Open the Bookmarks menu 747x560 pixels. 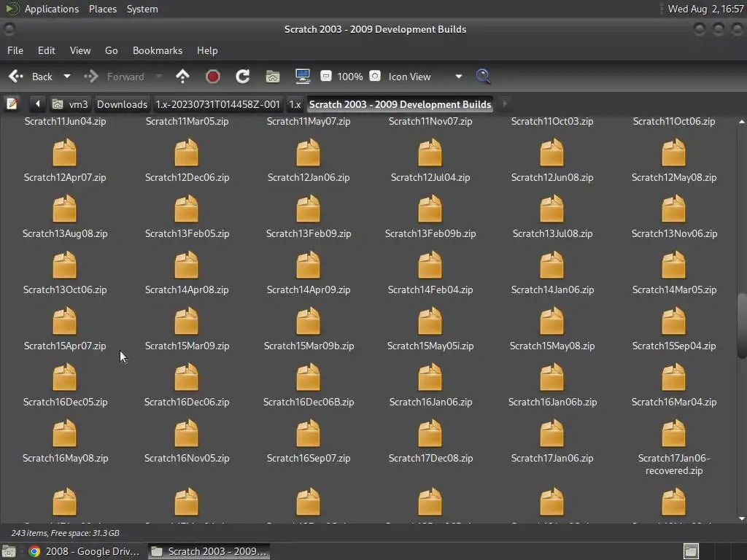click(x=158, y=50)
